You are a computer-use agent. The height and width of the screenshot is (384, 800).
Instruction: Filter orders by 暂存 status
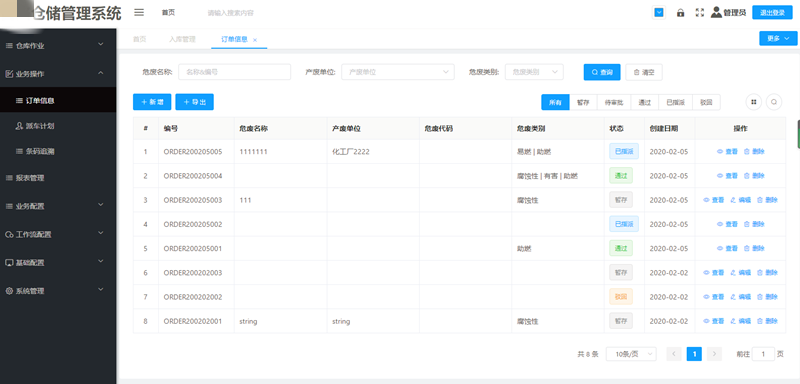583,102
